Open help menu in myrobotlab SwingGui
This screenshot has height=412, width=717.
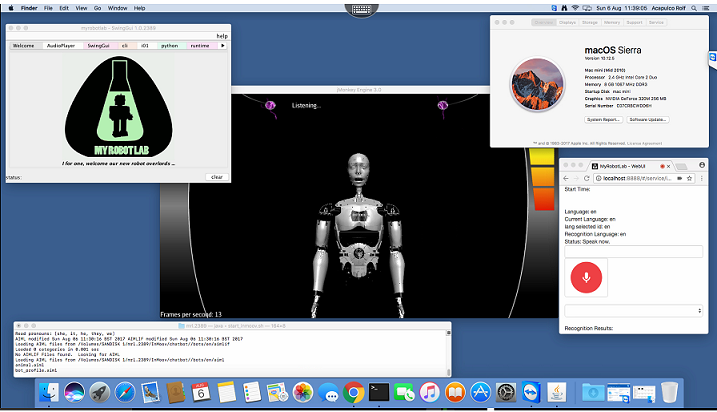coord(222,36)
